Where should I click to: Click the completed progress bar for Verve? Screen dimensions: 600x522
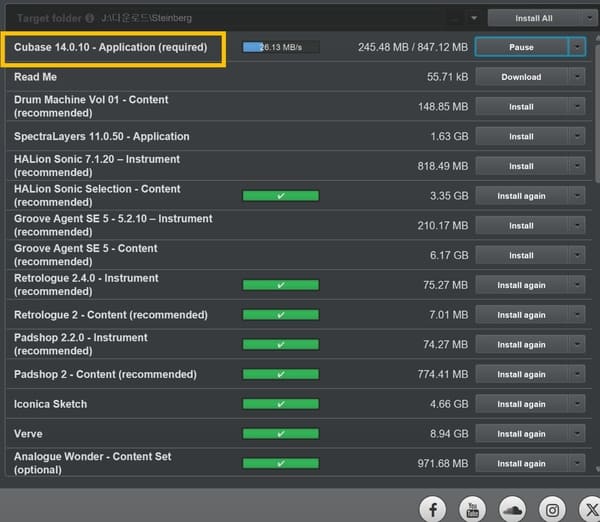pyautogui.click(x=281, y=434)
